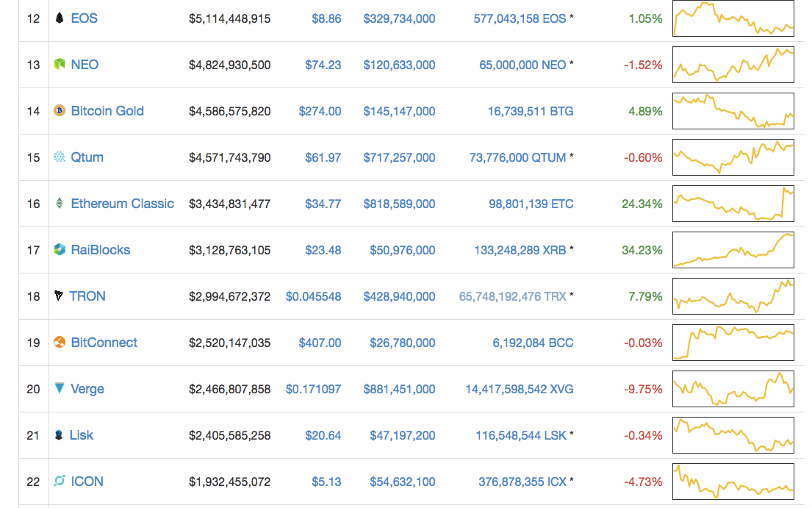
Task: Open Ethereum Classic volume $818,589,000
Action: pos(399,204)
